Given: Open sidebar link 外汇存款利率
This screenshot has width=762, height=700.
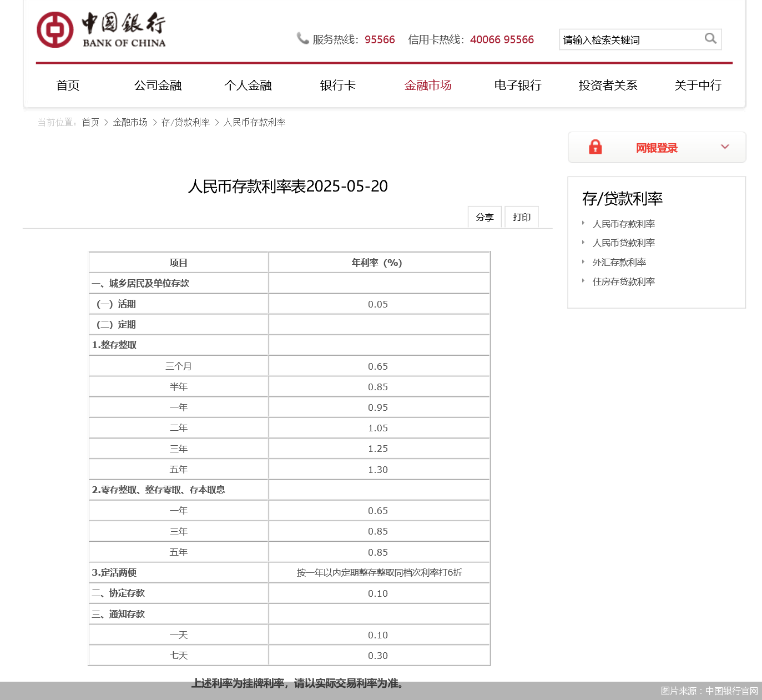Looking at the screenshot, I should [x=619, y=263].
